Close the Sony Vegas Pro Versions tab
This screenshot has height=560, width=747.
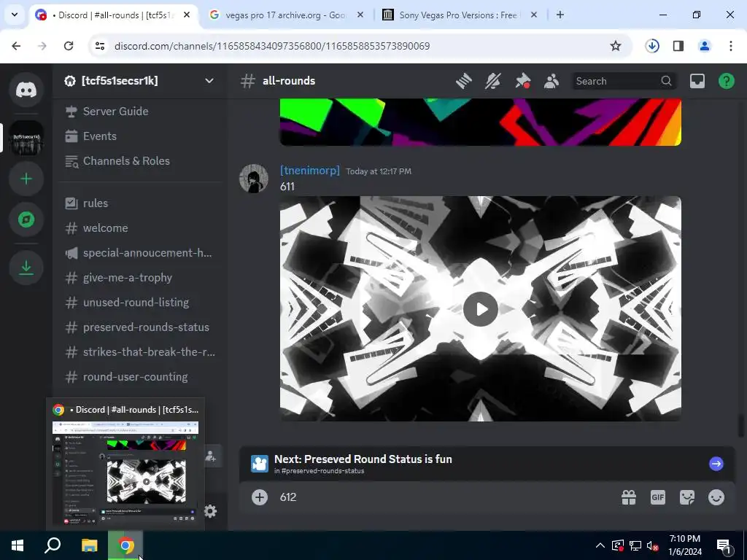click(x=533, y=15)
